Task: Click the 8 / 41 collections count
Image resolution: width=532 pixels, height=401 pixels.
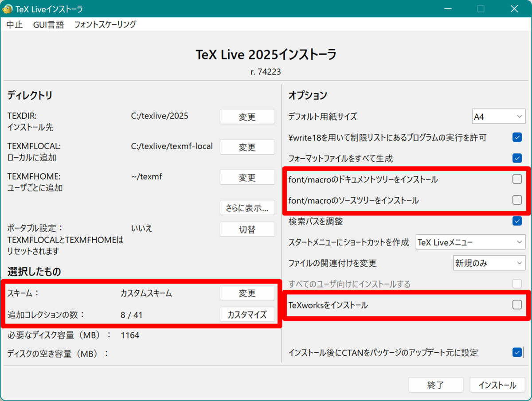Action: 132,315
